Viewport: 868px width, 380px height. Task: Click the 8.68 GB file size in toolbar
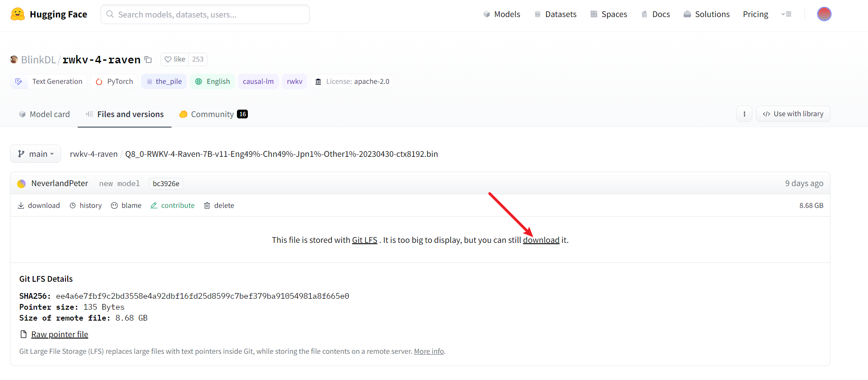[811, 205]
